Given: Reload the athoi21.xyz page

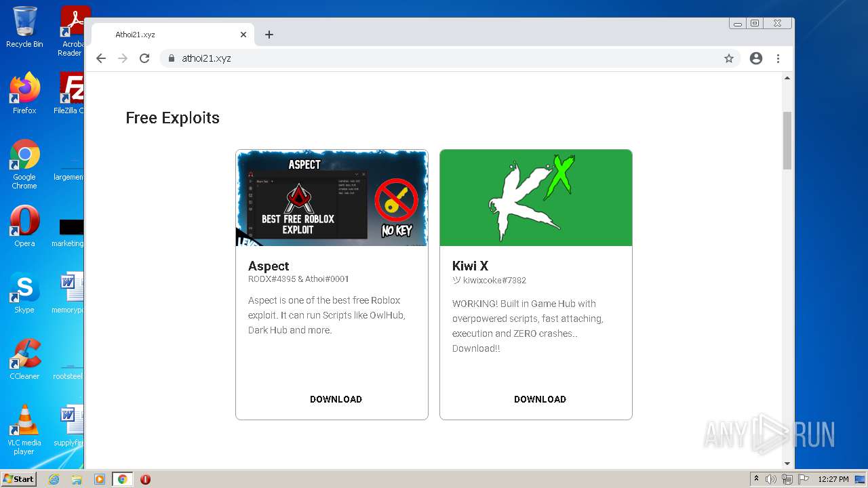Looking at the screenshot, I should (144, 58).
